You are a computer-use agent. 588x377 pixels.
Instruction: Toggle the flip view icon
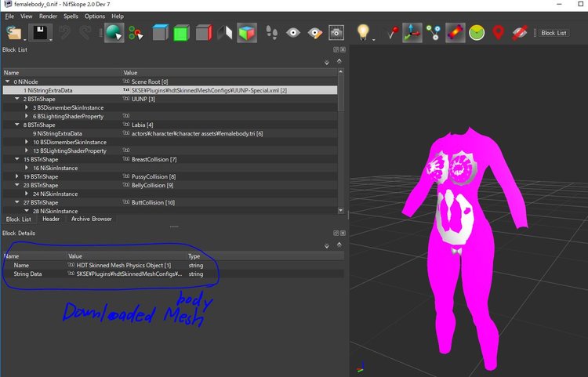click(225, 33)
